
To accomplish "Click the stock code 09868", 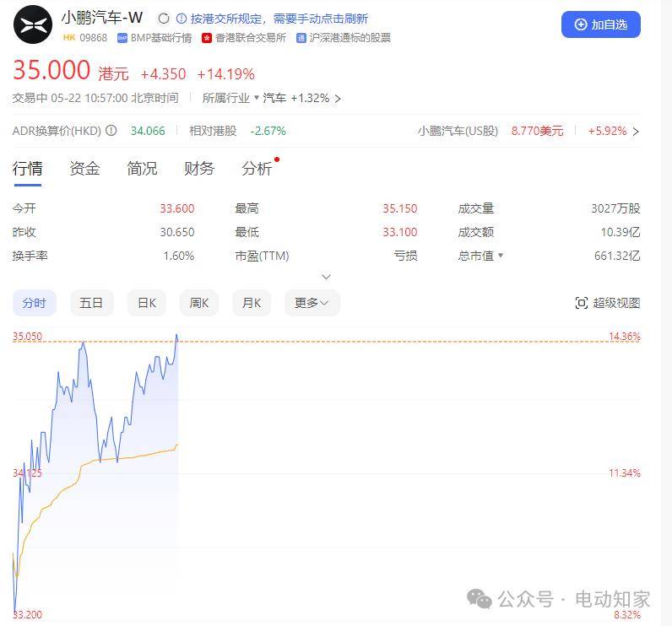I will [94, 38].
